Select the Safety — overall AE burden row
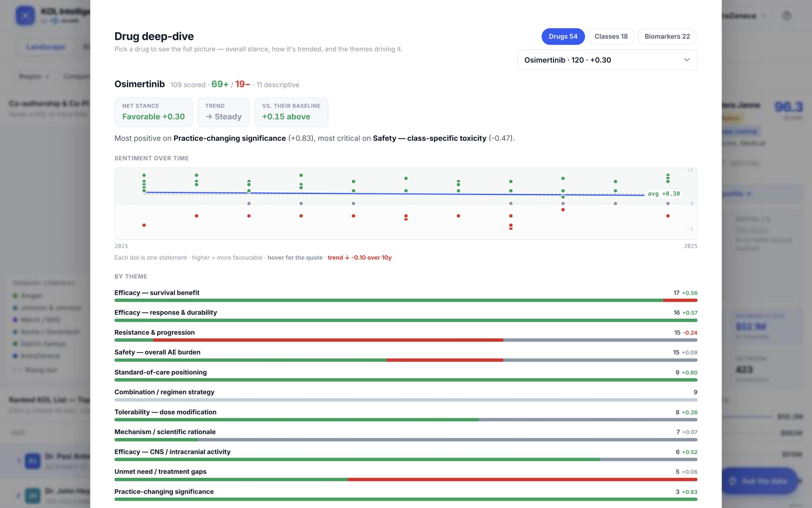This screenshot has height=508, width=812. (406, 355)
